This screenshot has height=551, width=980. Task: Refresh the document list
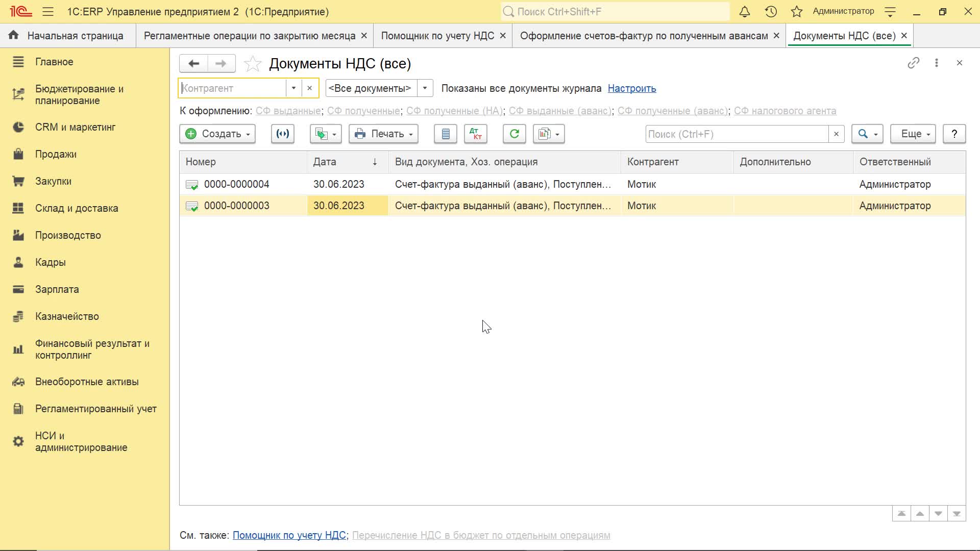(514, 134)
